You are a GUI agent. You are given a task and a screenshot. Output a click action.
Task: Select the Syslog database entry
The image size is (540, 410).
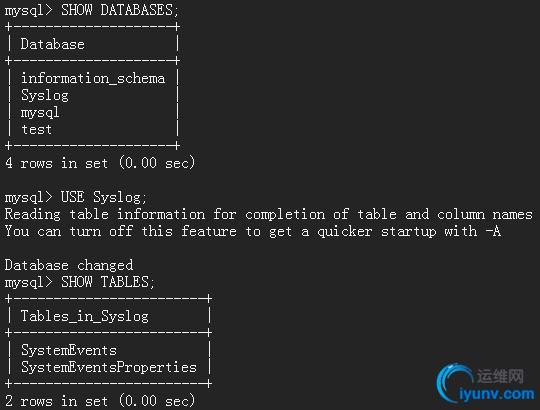click(45, 95)
